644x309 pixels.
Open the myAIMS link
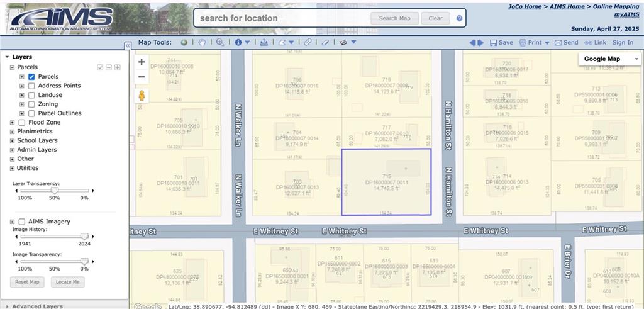tap(626, 14)
